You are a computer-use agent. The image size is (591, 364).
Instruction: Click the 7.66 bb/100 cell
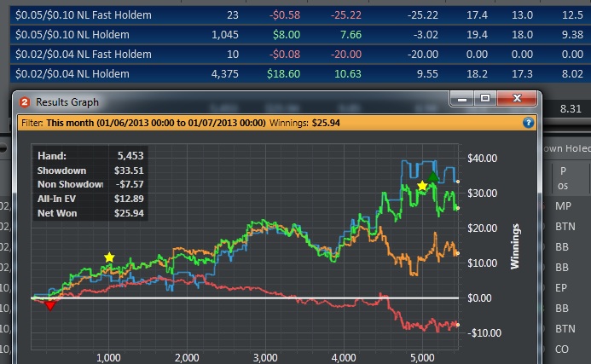(x=351, y=35)
